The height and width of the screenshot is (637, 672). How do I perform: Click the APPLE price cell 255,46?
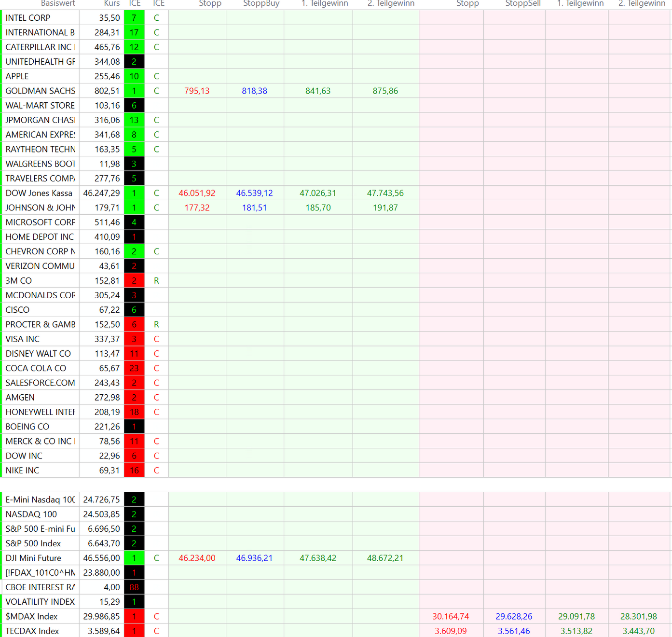click(x=107, y=76)
